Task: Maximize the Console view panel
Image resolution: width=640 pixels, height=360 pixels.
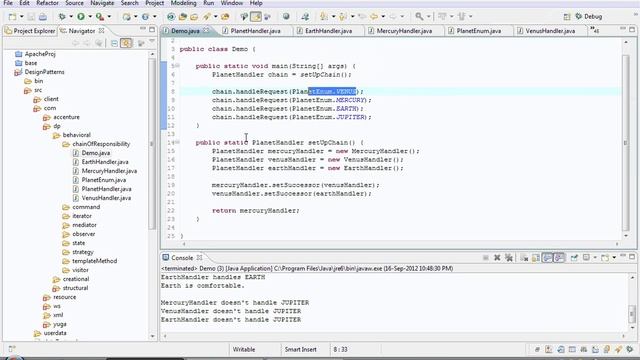Action: 632,257
